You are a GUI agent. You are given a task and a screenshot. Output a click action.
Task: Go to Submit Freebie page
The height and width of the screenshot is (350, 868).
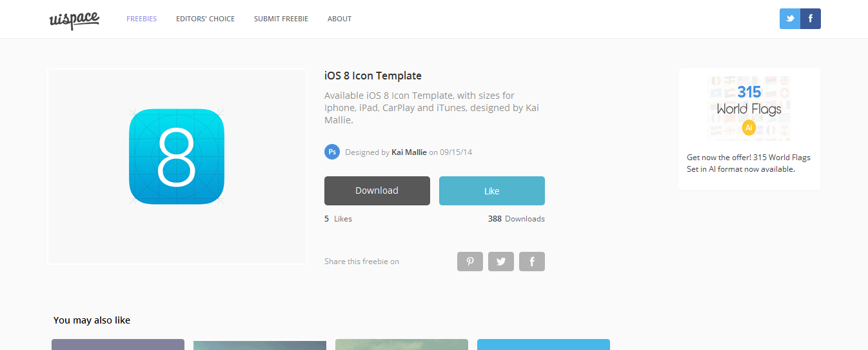point(281,19)
